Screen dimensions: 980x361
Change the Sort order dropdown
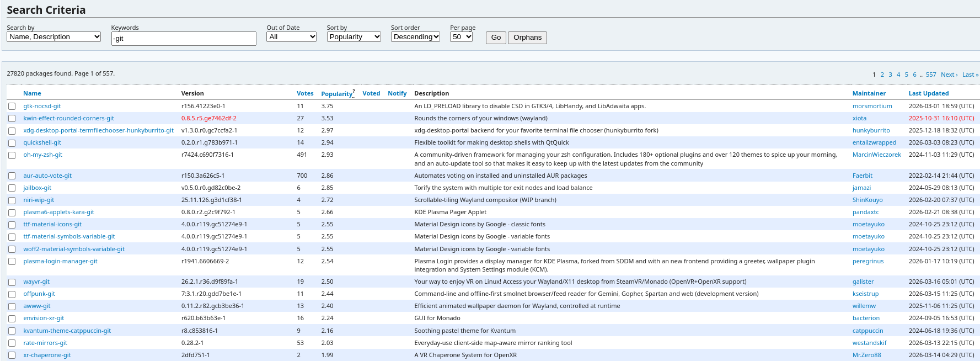(x=415, y=37)
